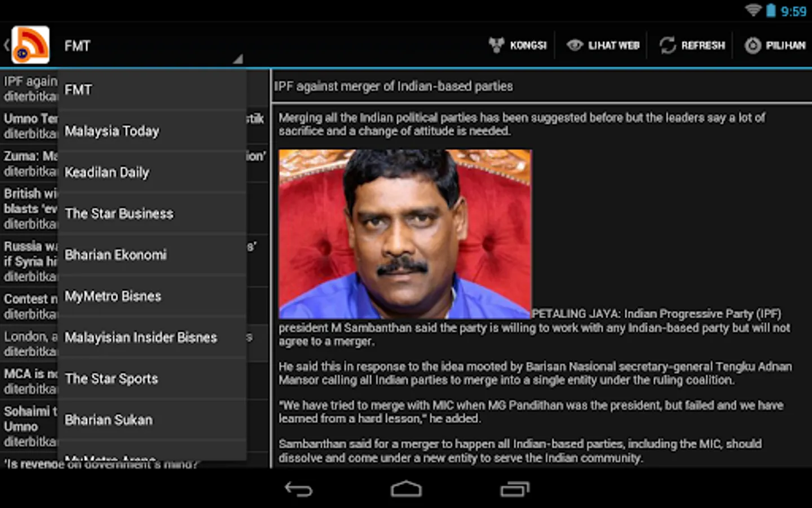Tap the Wi-Fi status icon
This screenshot has width=812, height=508.
pyautogui.click(x=753, y=10)
